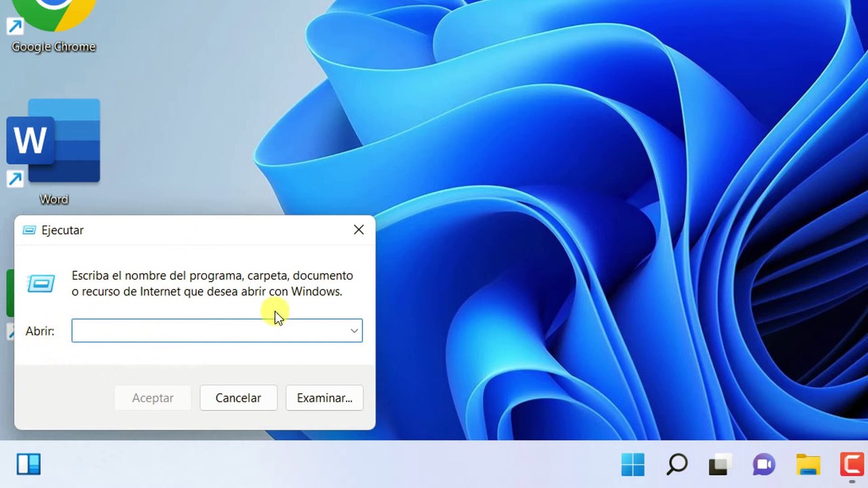Image resolution: width=868 pixels, height=488 pixels.
Task: Click the Examinar... button
Action: (324, 398)
